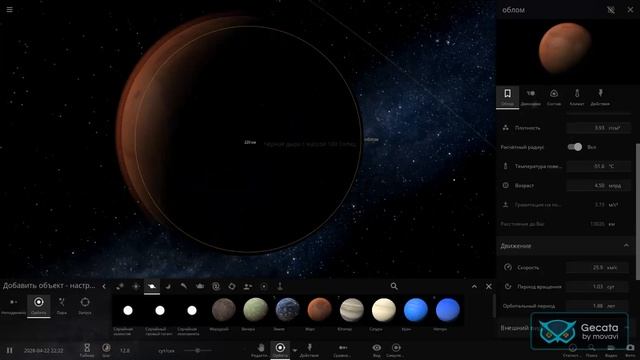Go back with Add panel left chevron

click(x=104, y=286)
